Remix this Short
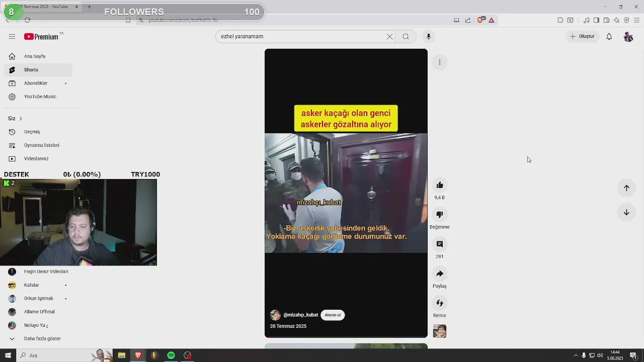Screen dimensions: 644x362 coord(440,303)
